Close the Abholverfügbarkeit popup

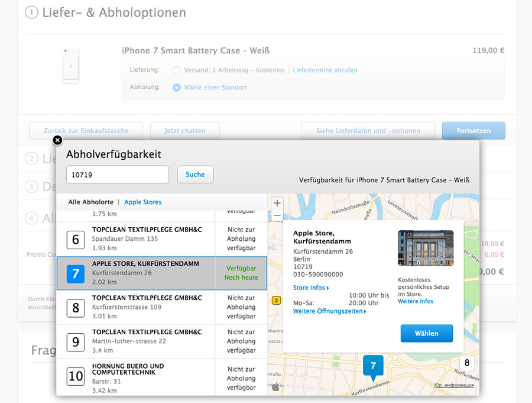click(x=58, y=140)
